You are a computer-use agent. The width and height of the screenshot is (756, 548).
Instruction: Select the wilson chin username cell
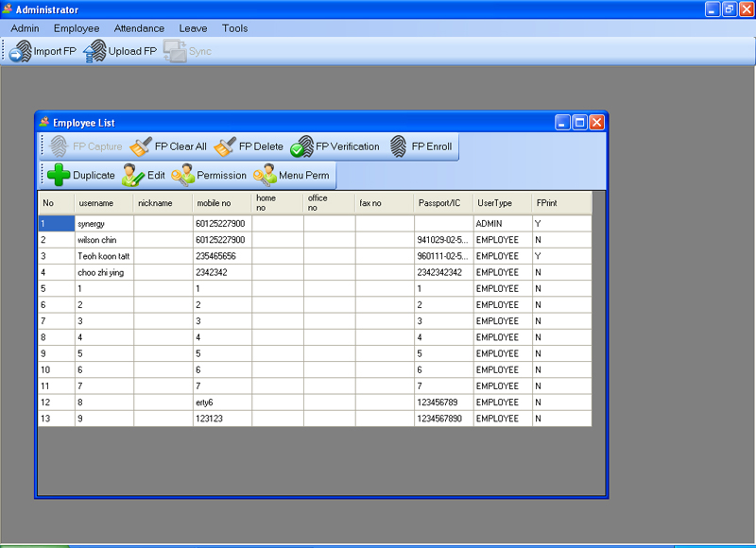point(104,240)
